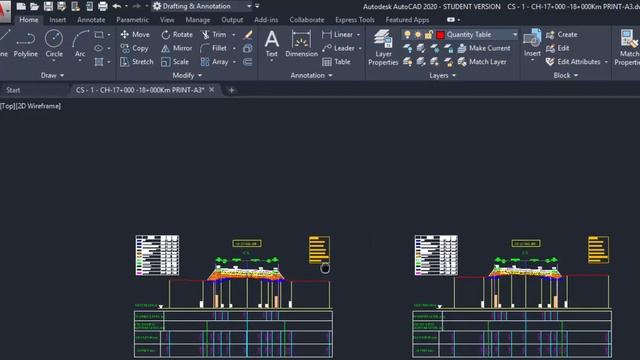The image size is (640, 360).
Task: Click the Match Layer button
Action: point(482,62)
